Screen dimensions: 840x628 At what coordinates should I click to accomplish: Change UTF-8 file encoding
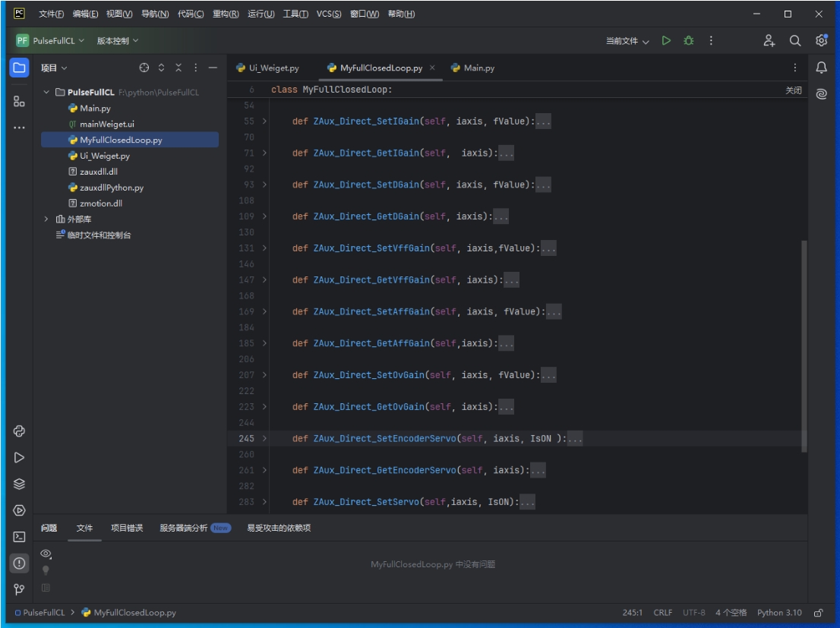(693, 613)
